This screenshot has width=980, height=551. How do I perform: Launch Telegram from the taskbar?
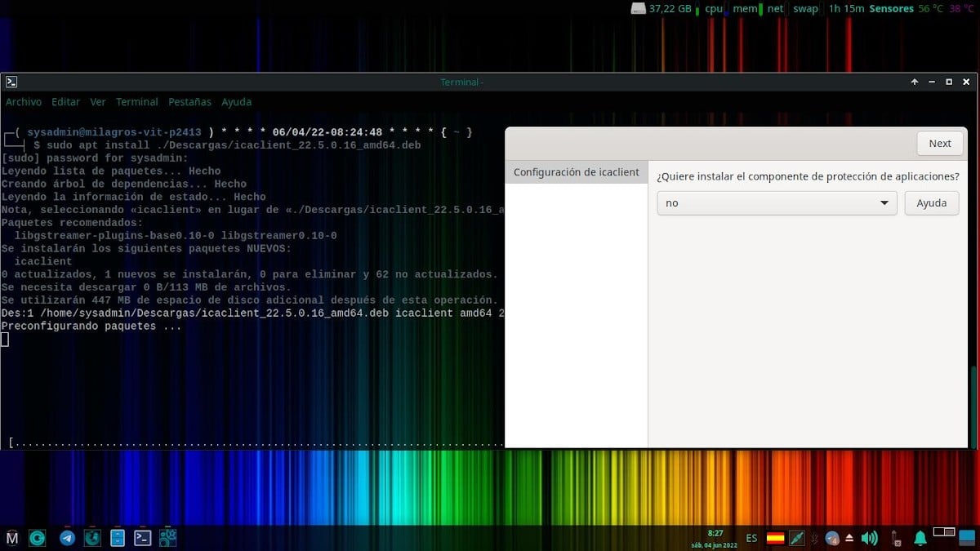pos(65,538)
